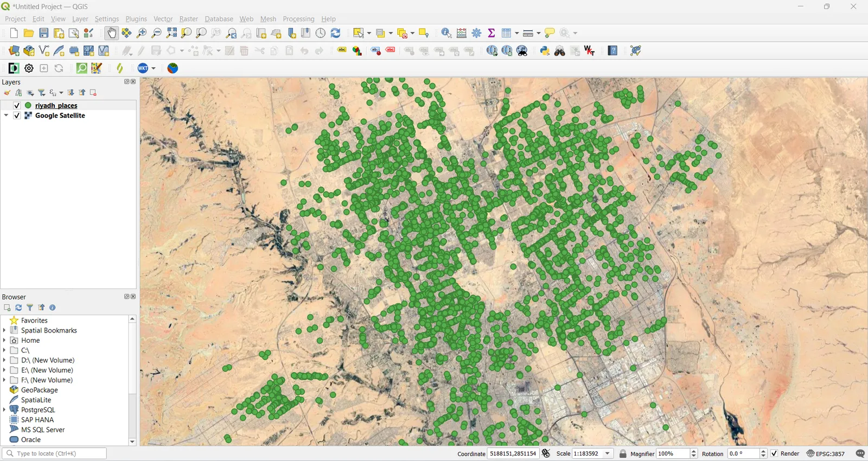Click the Refresh map icon
Screen dimensions: 868x461
pyautogui.click(x=336, y=34)
